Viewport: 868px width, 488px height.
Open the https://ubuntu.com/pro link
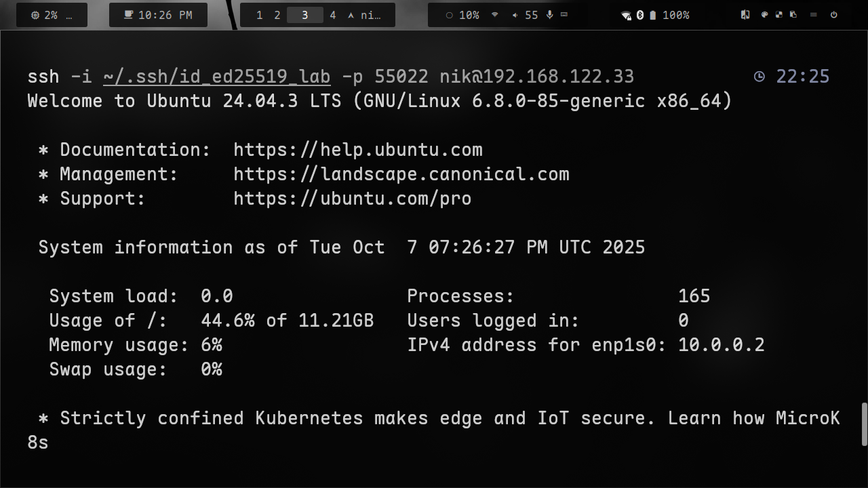pos(352,199)
